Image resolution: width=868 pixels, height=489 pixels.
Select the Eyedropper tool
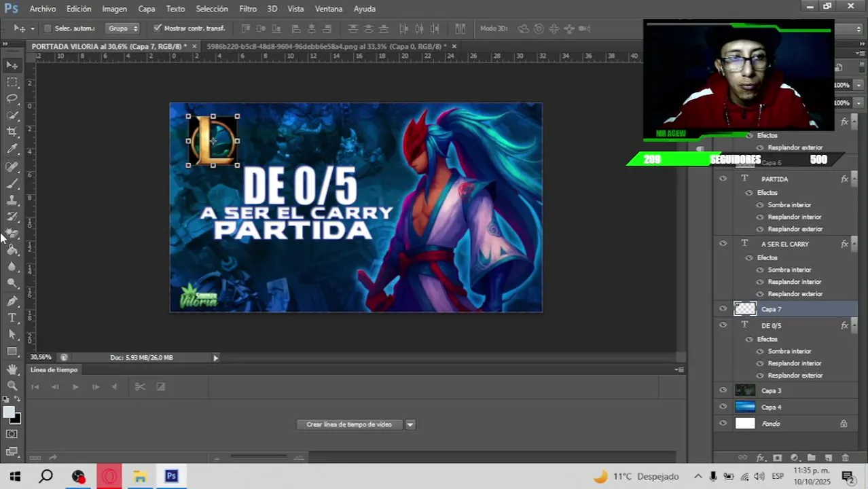[12, 149]
